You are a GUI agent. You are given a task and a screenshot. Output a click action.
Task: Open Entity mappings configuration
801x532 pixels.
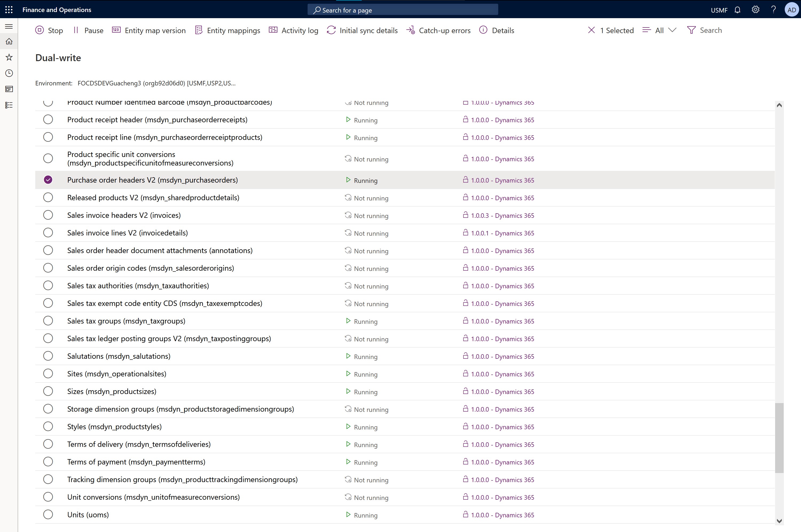(233, 30)
